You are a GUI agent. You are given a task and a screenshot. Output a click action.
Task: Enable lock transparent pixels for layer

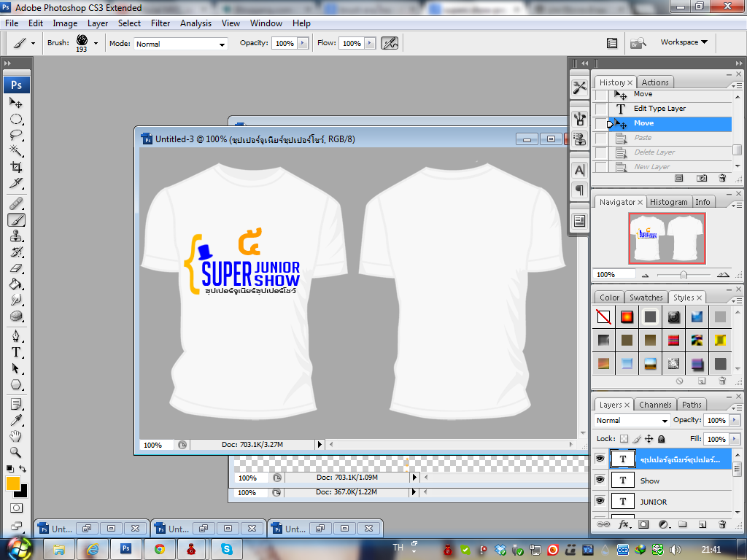pyautogui.click(x=624, y=439)
